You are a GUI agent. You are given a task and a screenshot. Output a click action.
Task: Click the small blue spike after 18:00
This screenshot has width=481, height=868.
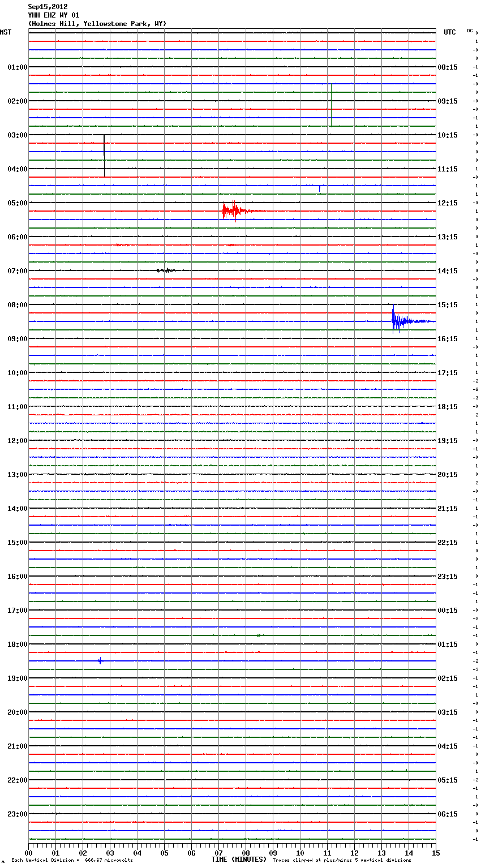coord(100,660)
